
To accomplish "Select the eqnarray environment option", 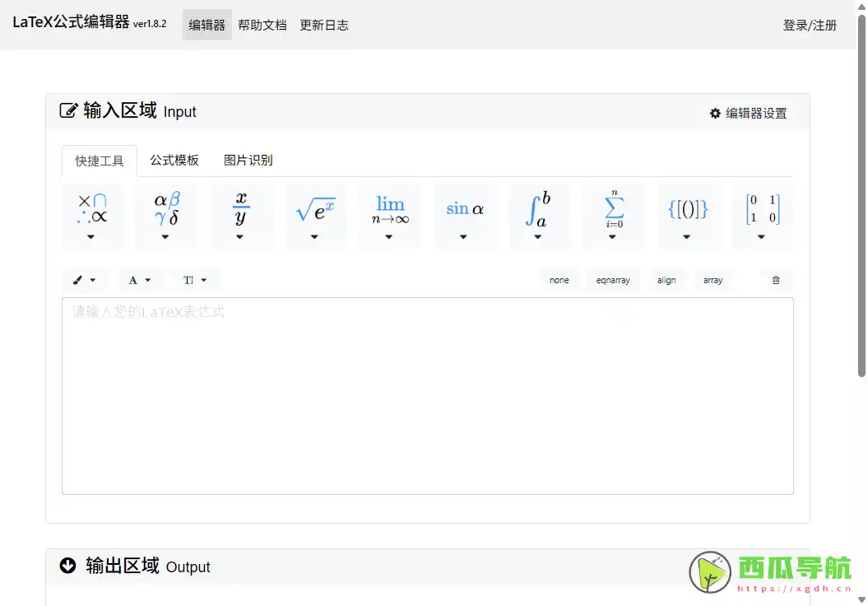I will 612,280.
